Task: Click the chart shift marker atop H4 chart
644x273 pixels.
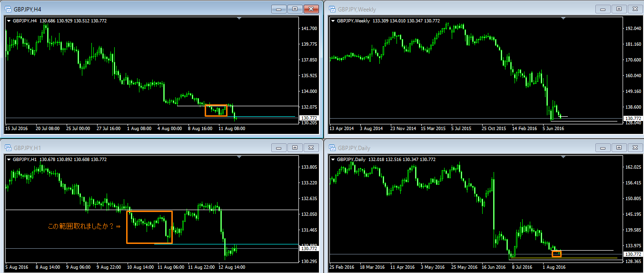Action: point(239,19)
